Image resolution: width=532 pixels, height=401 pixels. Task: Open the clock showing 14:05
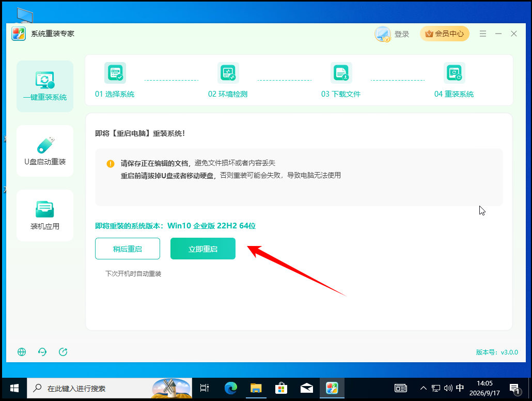click(x=484, y=388)
